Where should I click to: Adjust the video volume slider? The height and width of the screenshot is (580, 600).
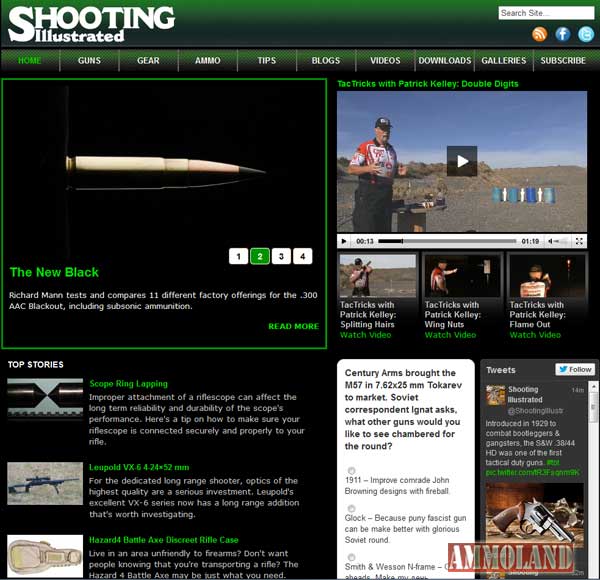pos(561,241)
